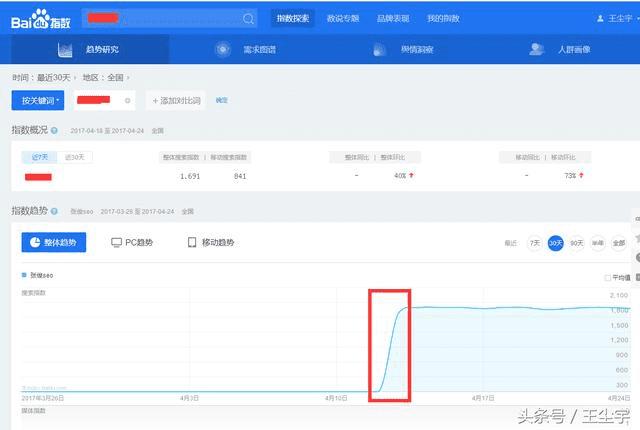Expand the 时间 最近30天 selector
The height and width of the screenshot is (430, 640).
(44, 78)
